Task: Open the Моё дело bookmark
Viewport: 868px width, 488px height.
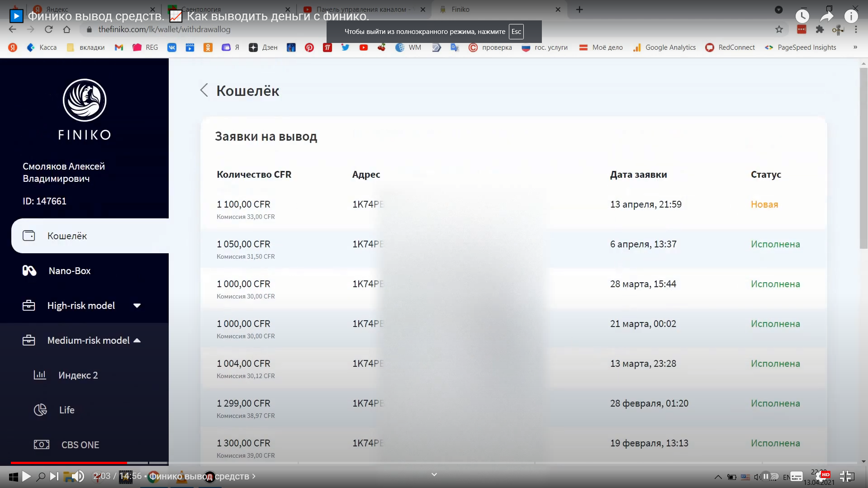Action: [x=601, y=47]
